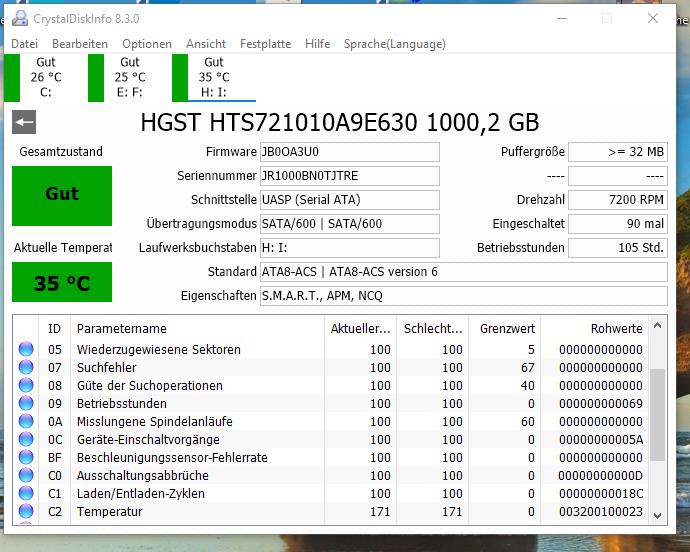Click status orb for Geräte-Einschaltvorgänge
690x552 pixels.
click(26, 439)
